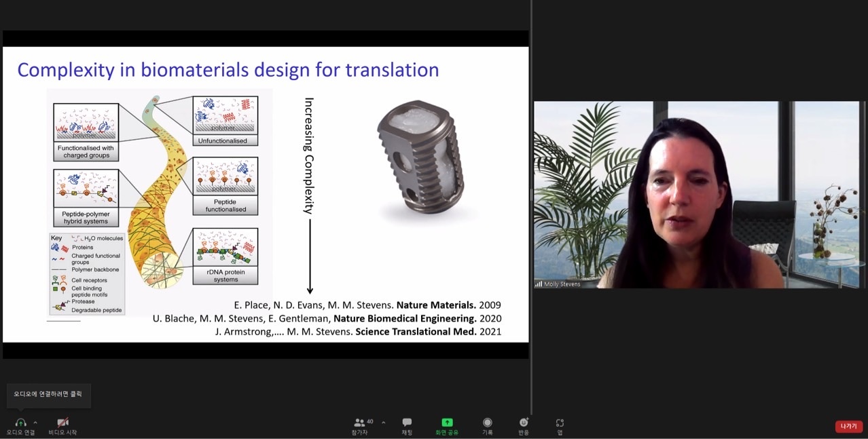Viewport: 868px width, 439px height.
Task: Click the spinal implant image on the slide
Action: pos(422,161)
